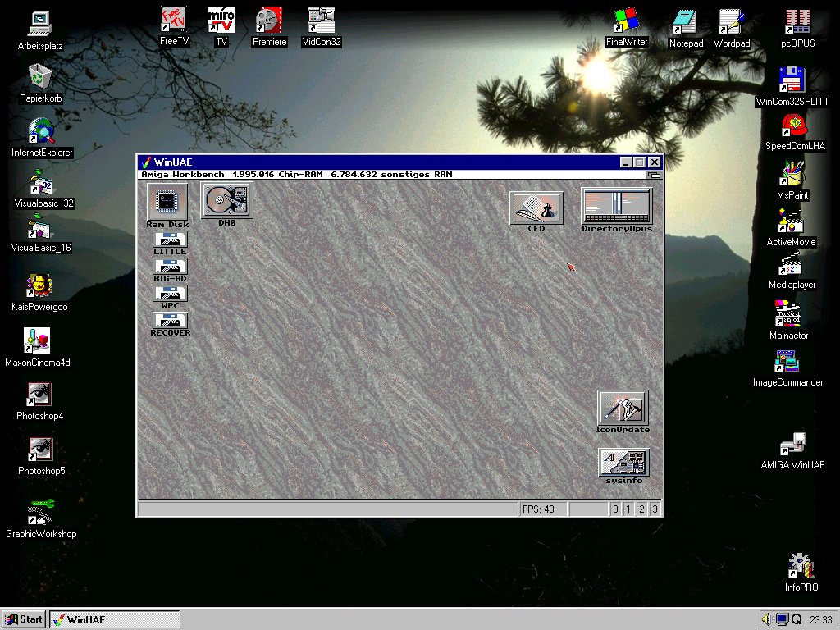840x630 pixels.
Task: Open the Start menu
Action: pos(24,619)
